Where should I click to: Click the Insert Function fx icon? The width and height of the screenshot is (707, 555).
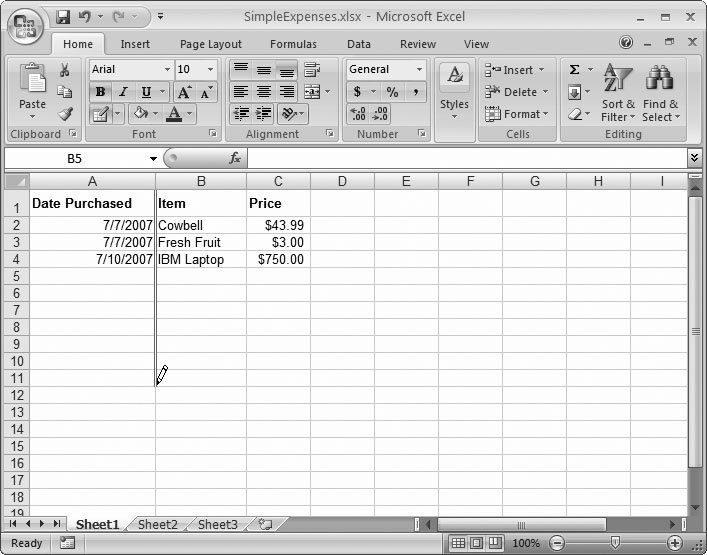[235, 158]
